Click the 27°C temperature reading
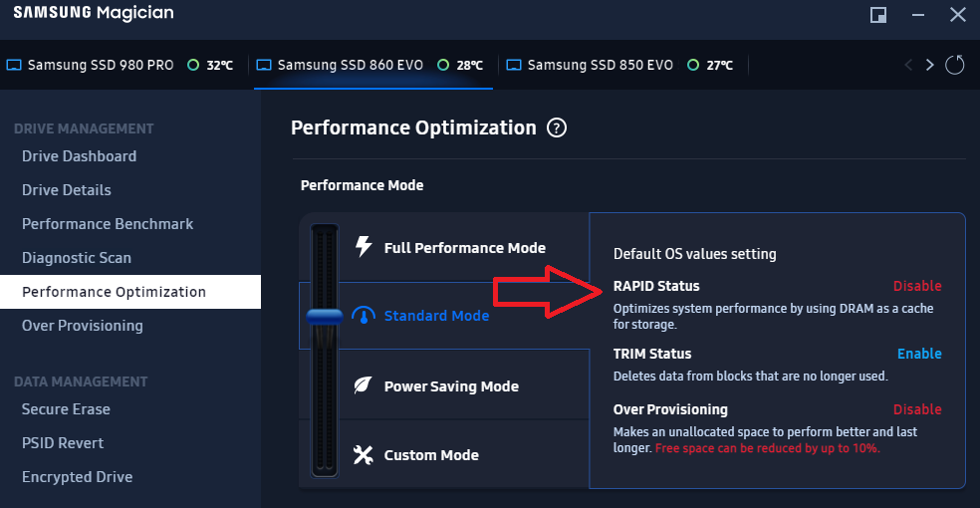The width and height of the screenshot is (980, 508). click(719, 65)
